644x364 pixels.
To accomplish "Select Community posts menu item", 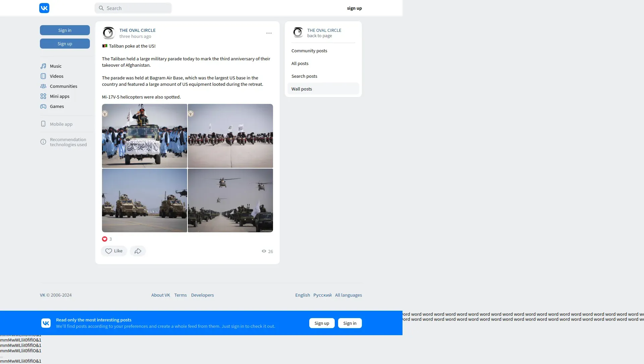I will 309,51.
